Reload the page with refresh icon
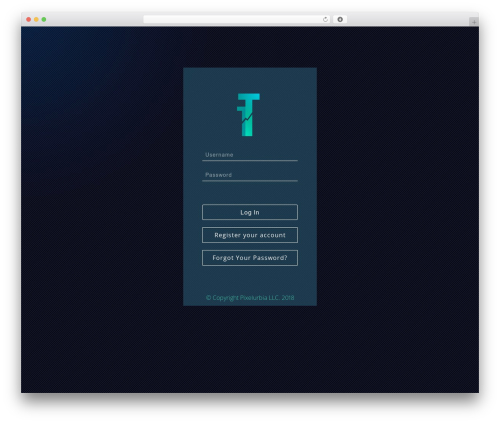500x423 pixels. coord(325,19)
